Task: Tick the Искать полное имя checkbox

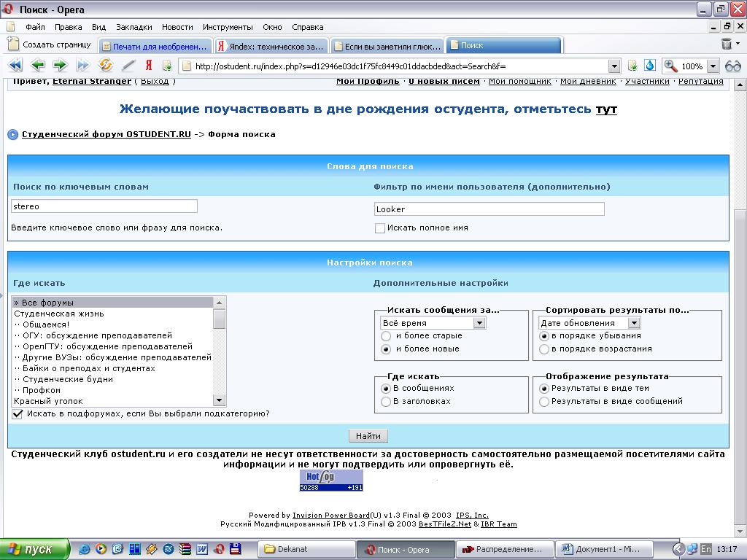Action: (379, 228)
